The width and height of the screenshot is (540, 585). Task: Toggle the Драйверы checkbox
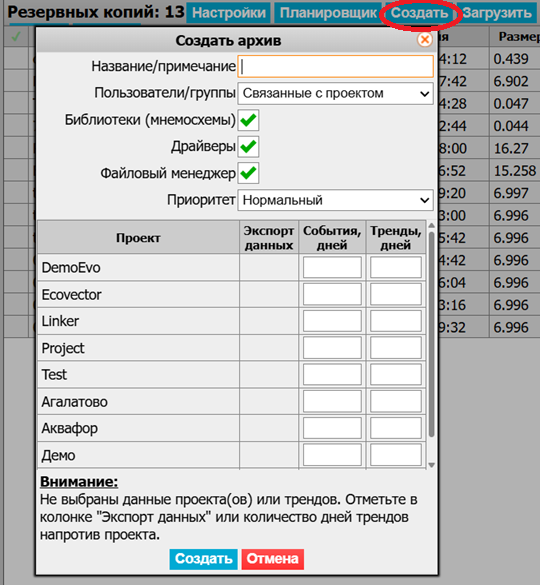[x=248, y=146]
